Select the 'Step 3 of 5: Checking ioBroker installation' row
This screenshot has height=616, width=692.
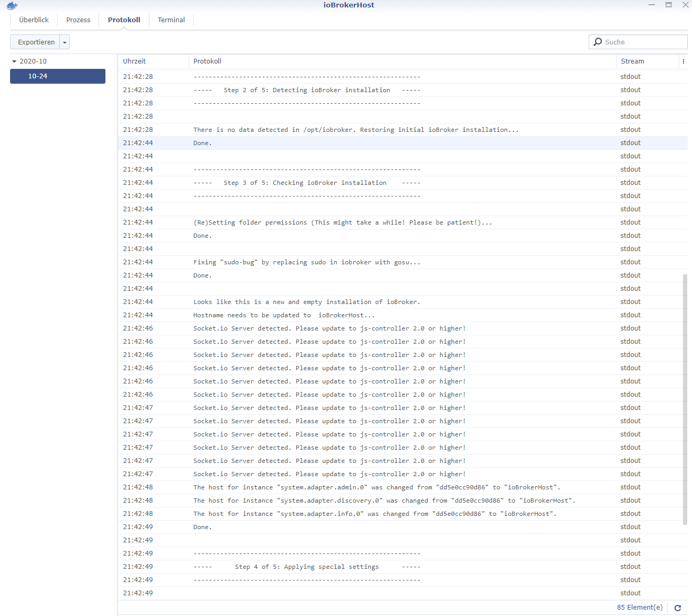pyautogui.click(x=403, y=183)
